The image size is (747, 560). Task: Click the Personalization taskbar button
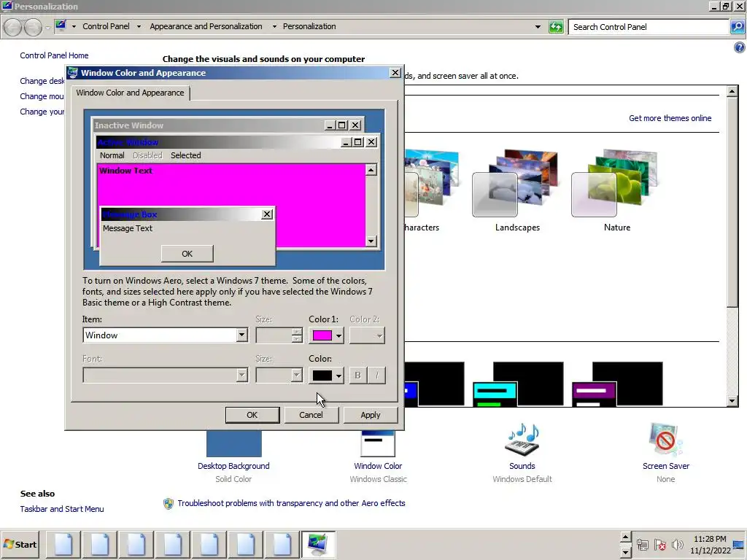coord(318,544)
